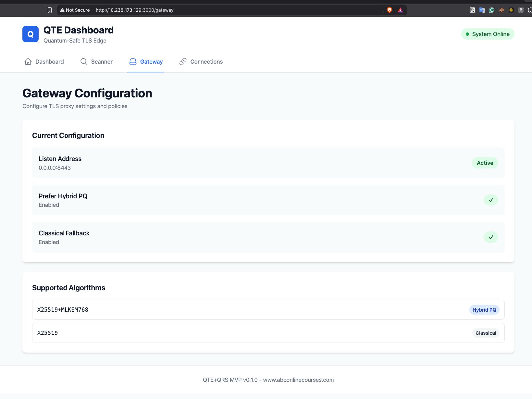
Task: Click the blue QTE logo
Action: 30,34
